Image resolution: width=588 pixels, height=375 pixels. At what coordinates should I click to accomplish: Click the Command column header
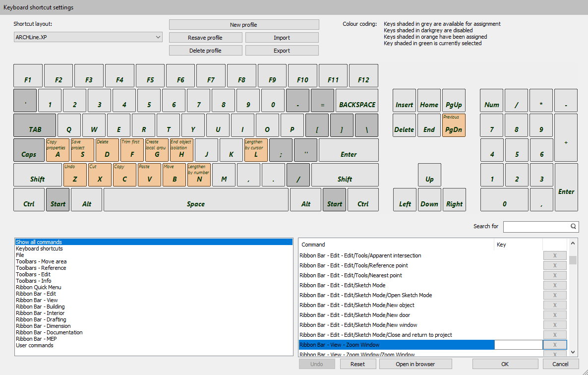click(x=396, y=245)
